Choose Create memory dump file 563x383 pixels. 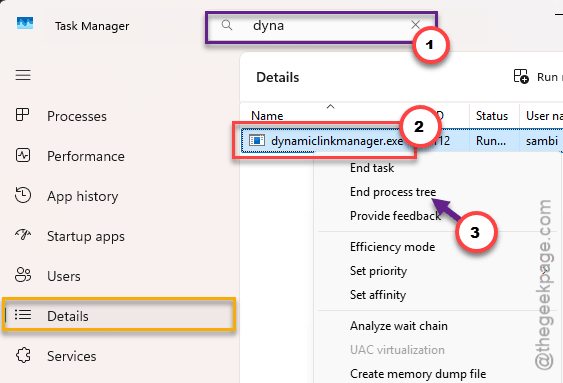pyautogui.click(x=418, y=374)
